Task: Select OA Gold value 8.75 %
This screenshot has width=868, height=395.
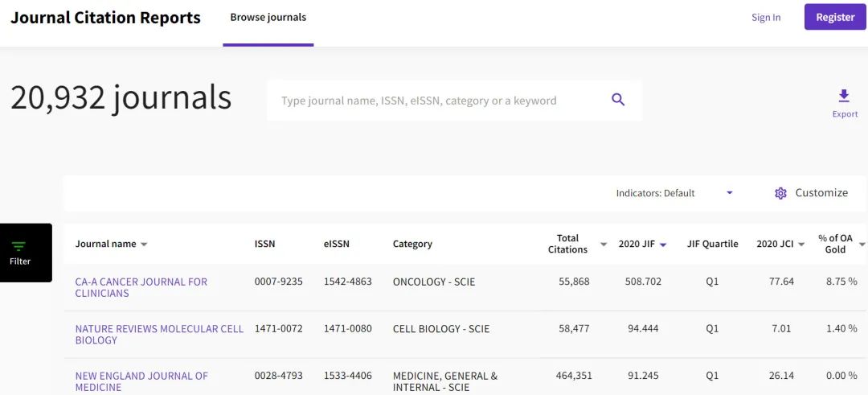Action: [841, 282]
